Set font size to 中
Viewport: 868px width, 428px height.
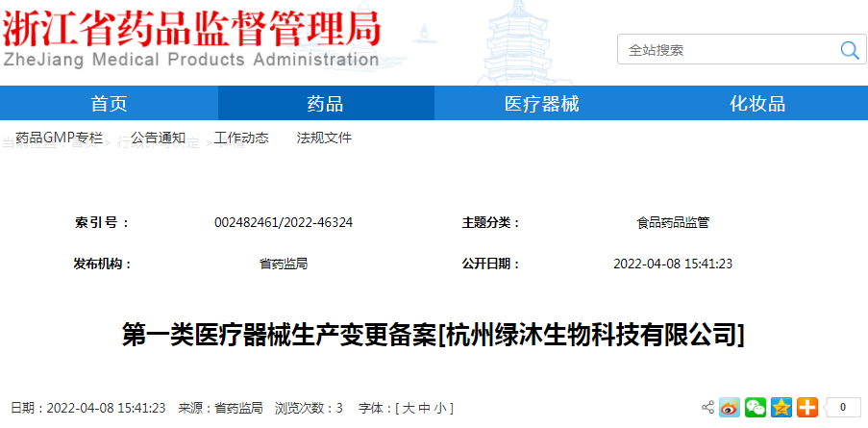[424, 409]
